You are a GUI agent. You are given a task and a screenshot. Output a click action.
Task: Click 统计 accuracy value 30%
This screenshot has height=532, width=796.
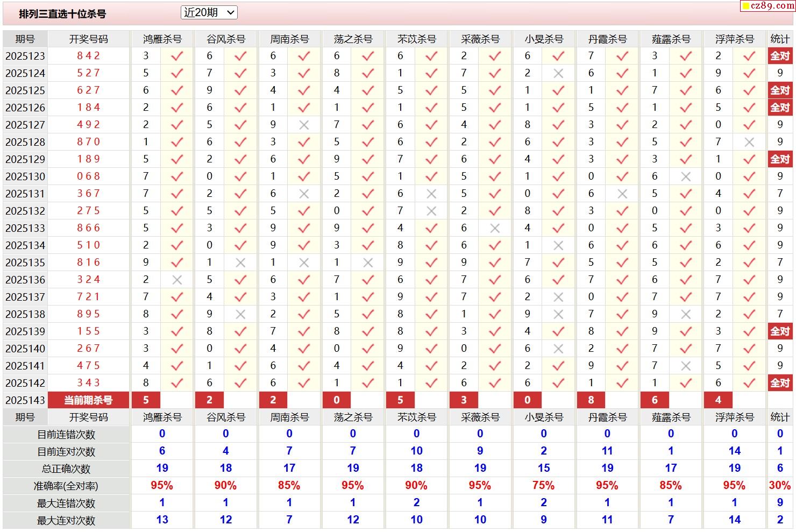click(780, 486)
